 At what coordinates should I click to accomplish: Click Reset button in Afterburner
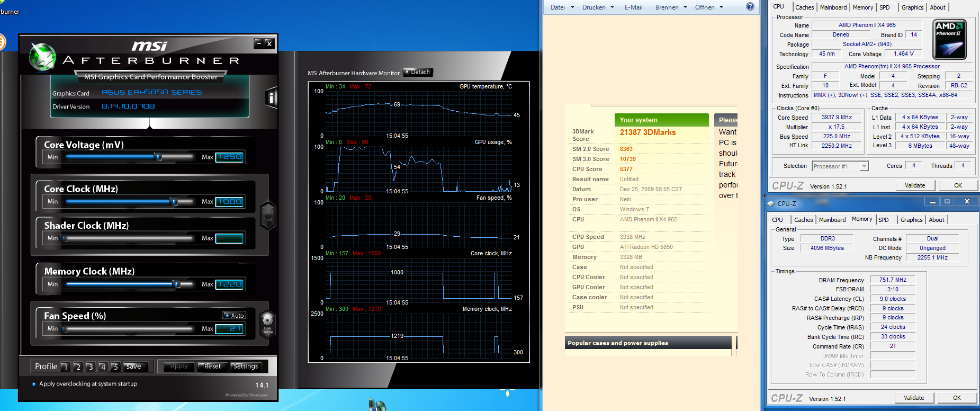(212, 366)
